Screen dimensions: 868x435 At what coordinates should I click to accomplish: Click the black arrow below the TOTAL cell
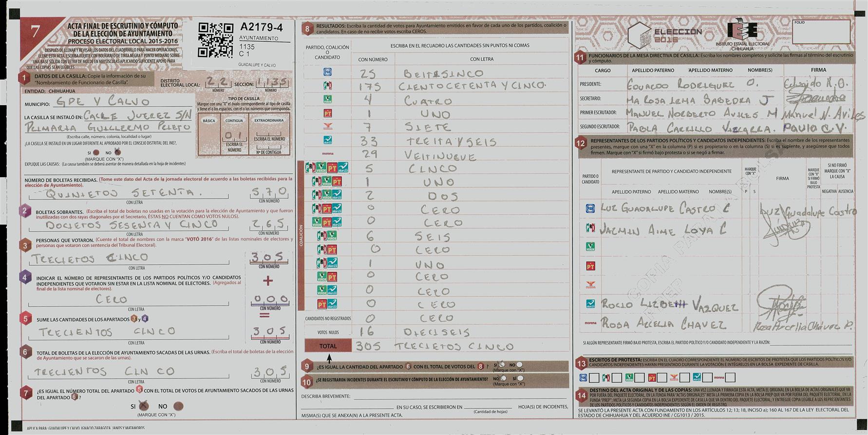pos(329,359)
